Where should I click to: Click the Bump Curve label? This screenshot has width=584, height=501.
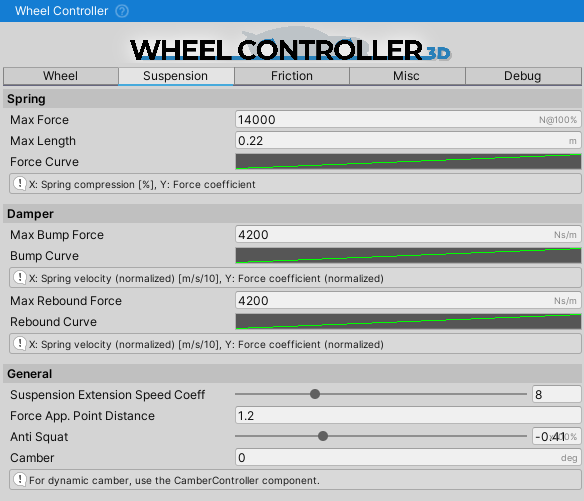click(44, 256)
